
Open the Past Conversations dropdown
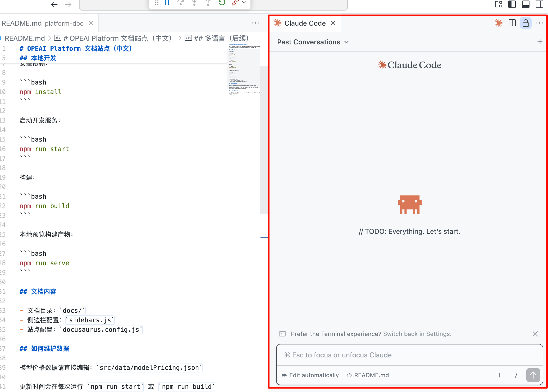pyautogui.click(x=313, y=42)
